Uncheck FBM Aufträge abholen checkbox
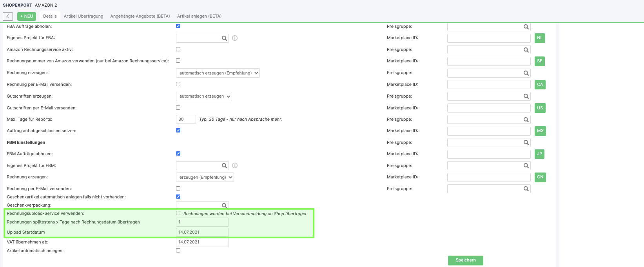The image size is (644, 267). pyautogui.click(x=178, y=154)
